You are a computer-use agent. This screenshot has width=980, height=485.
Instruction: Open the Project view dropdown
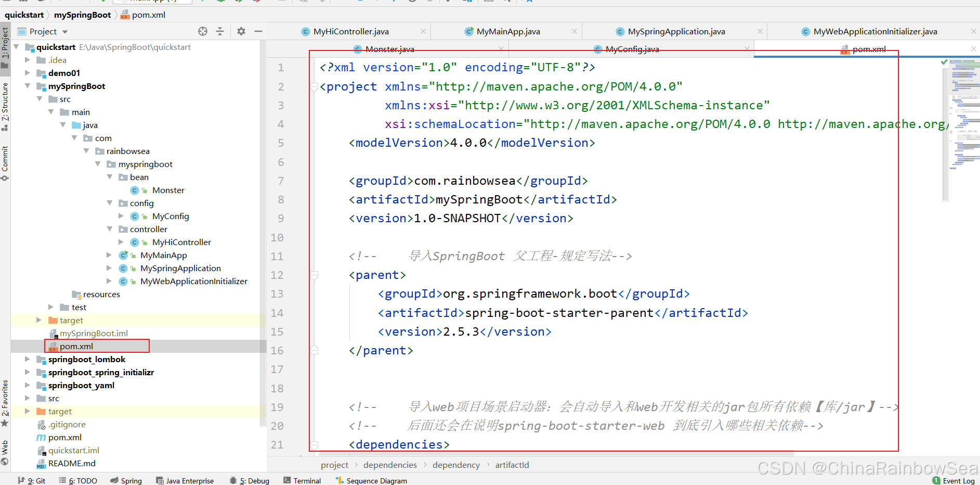coord(65,32)
